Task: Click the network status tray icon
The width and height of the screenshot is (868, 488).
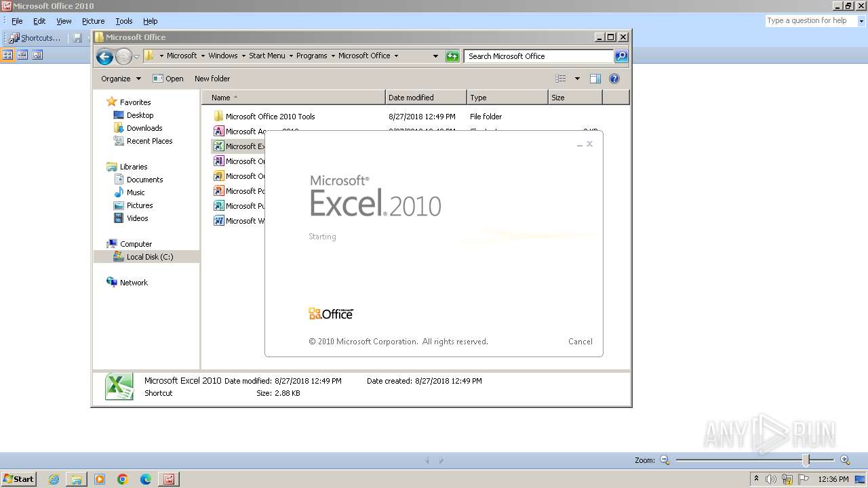Action: coord(787,479)
